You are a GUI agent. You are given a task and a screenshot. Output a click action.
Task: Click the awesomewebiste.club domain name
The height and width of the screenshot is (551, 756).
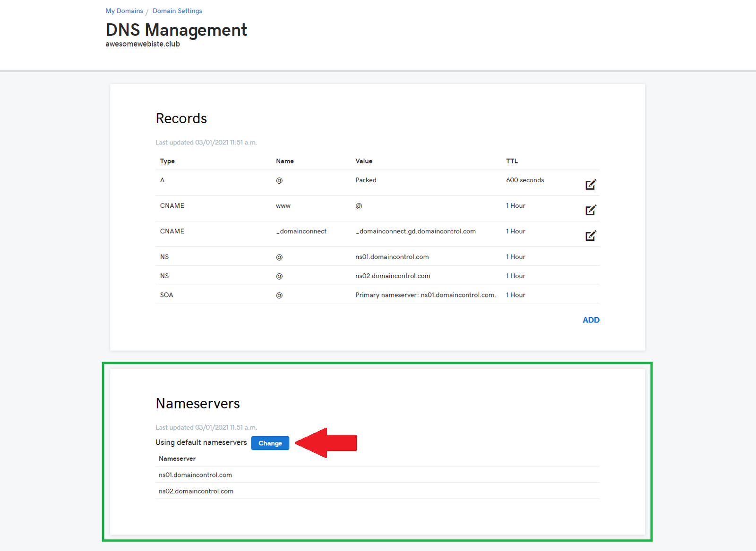click(x=143, y=44)
